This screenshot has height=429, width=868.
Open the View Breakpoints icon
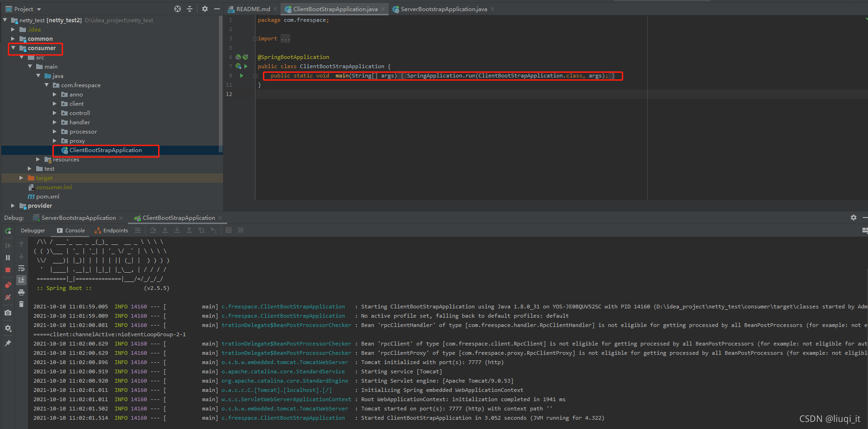coord(8,285)
